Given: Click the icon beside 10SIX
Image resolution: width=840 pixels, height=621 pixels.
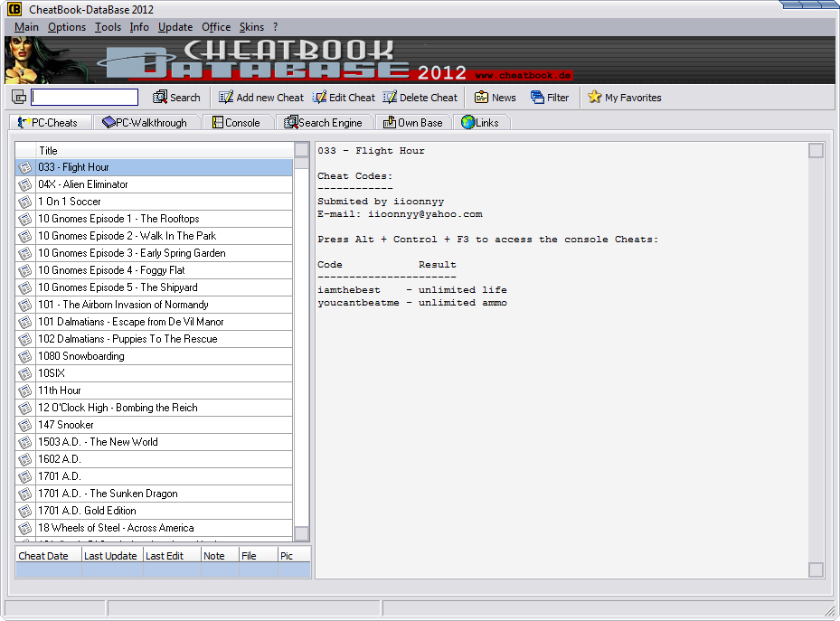Looking at the screenshot, I should click(25, 373).
